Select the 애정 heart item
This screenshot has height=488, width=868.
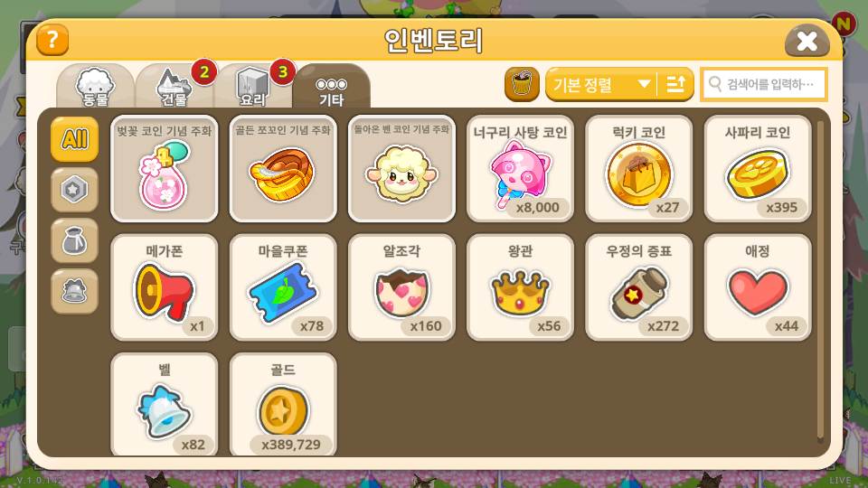(x=758, y=287)
